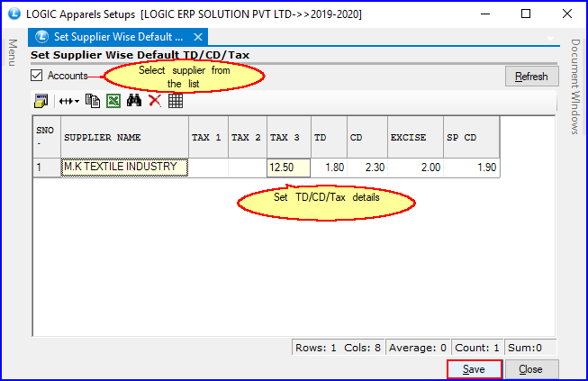
Task: Click the Save button
Action: point(474,369)
